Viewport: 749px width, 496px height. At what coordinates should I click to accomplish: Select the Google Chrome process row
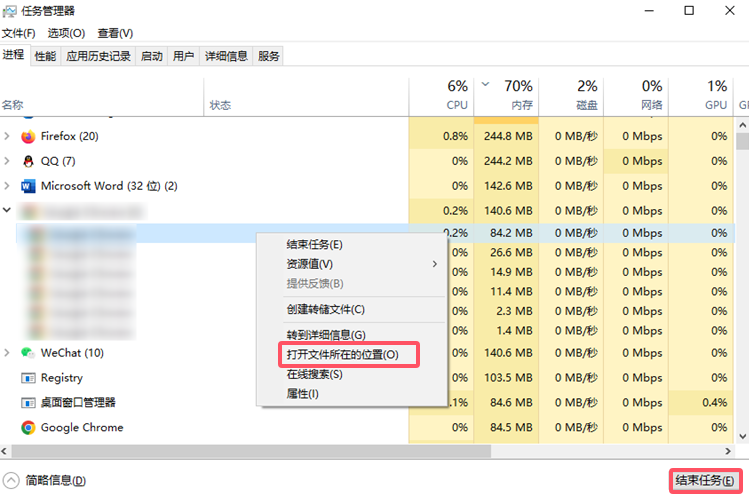coord(367,427)
